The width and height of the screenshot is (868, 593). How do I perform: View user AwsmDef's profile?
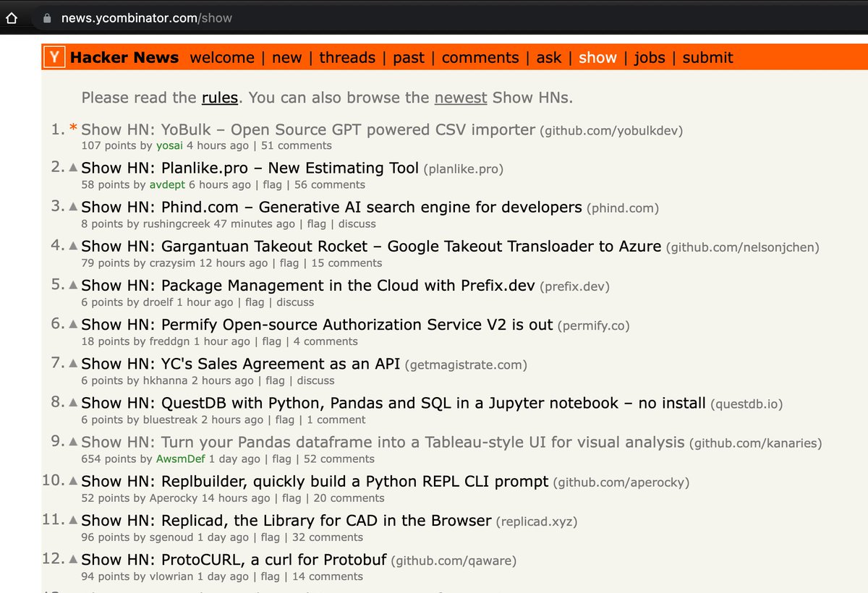point(181,458)
